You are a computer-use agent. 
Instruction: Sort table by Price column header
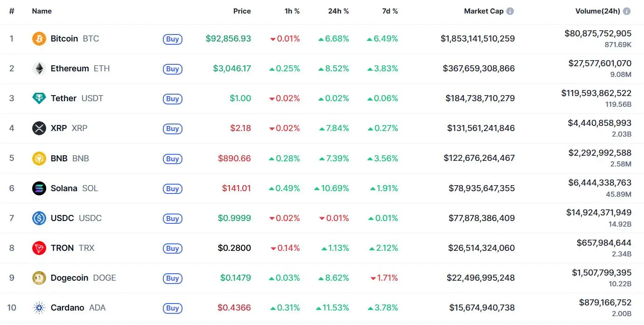(x=242, y=11)
